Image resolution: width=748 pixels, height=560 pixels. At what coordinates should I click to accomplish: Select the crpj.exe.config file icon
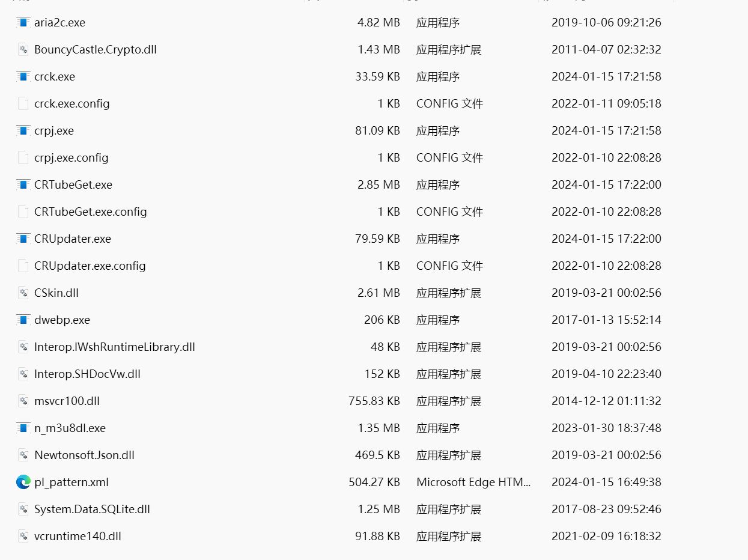point(23,158)
